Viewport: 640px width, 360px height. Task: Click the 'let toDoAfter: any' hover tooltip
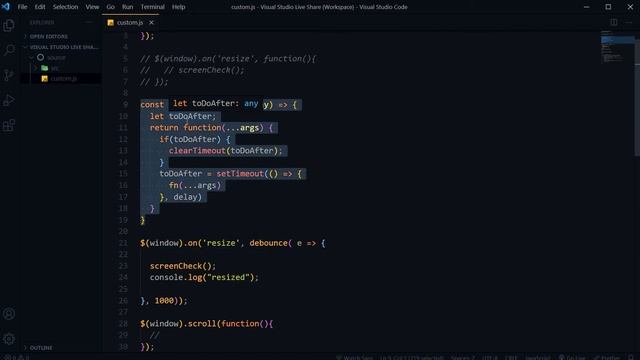(x=216, y=104)
